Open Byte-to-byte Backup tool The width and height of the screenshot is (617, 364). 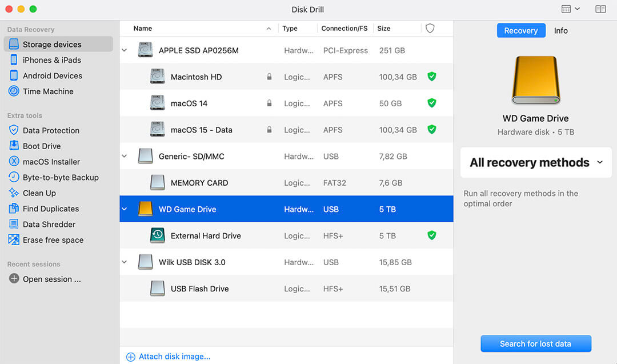tap(58, 177)
